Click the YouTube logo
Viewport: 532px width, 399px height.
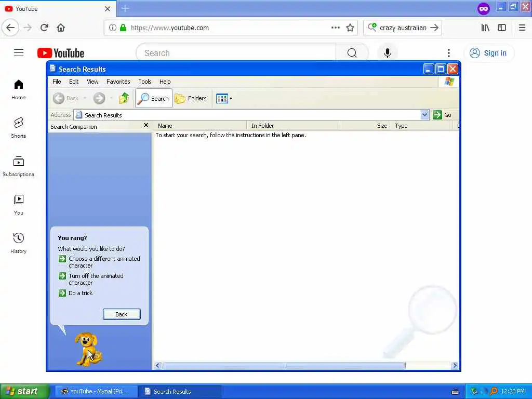point(61,53)
